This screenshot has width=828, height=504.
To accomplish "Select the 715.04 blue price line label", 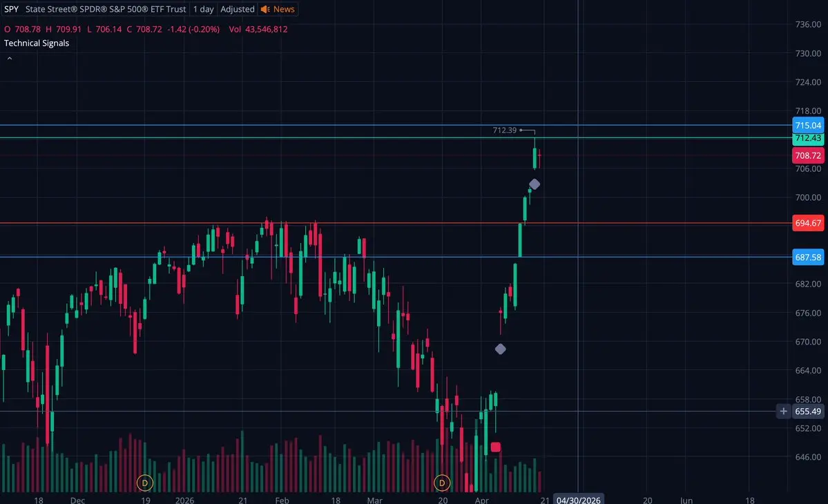I will coord(808,125).
